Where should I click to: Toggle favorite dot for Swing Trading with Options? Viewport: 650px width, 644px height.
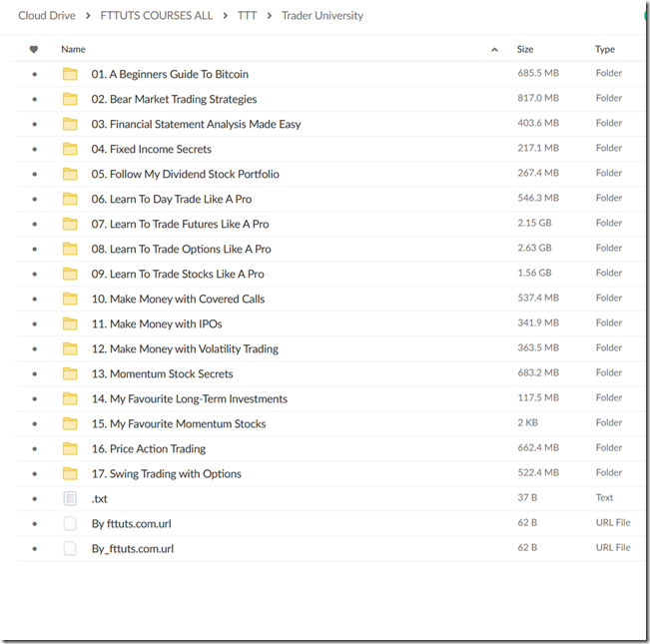coord(35,473)
